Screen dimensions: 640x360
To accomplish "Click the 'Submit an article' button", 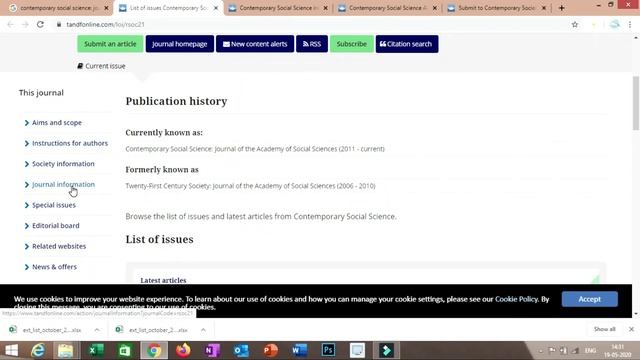I will click(x=110, y=44).
